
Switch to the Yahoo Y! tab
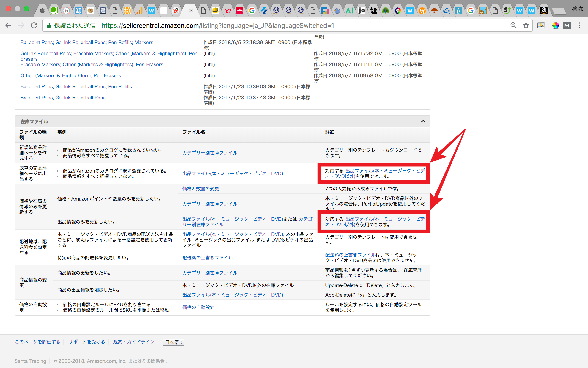pos(228,11)
